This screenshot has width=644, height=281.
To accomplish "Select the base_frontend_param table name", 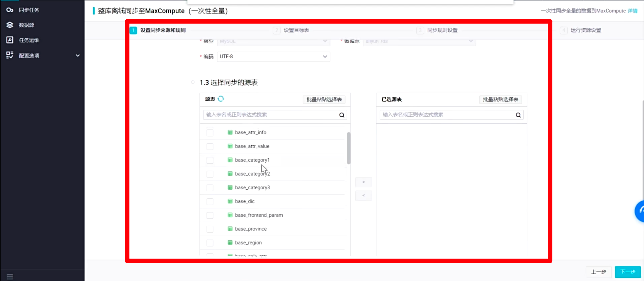I will coord(259,215).
